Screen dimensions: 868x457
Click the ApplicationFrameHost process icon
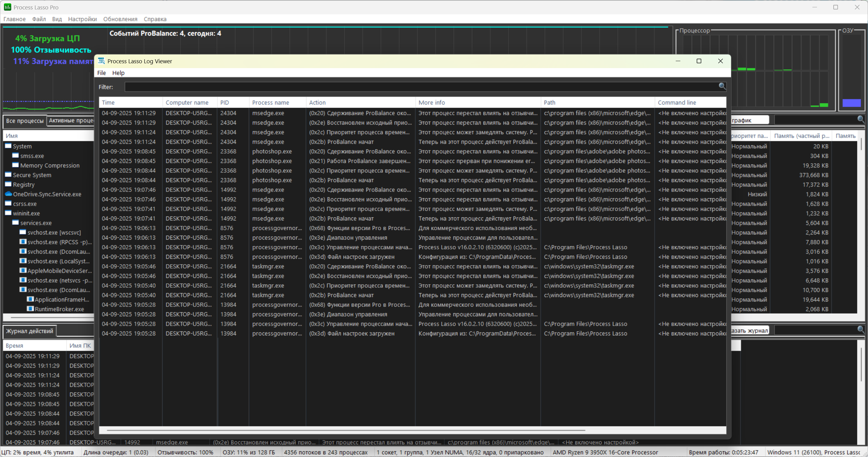(x=30, y=299)
